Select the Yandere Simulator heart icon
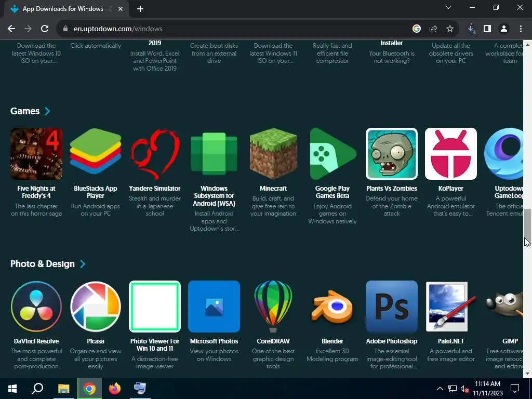532x399 pixels. (155, 154)
